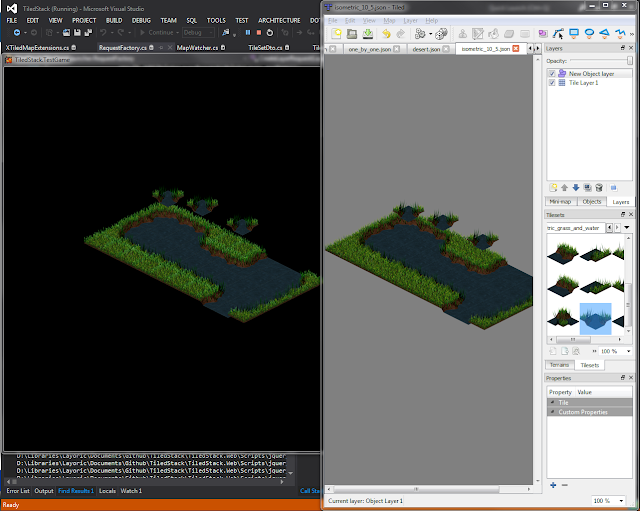Move selected layer down with blue arrow

click(576, 187)
